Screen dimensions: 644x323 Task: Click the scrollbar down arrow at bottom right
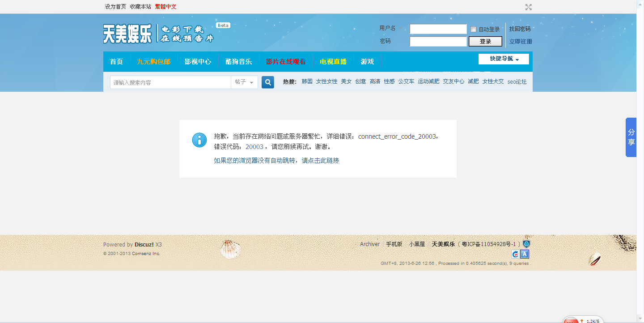coord(640,319)
